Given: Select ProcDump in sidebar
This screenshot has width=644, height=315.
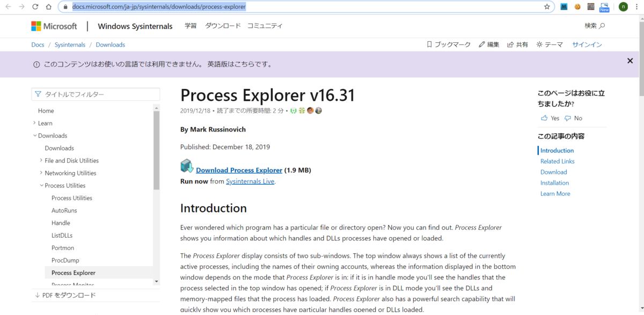Looking at the screenshot, I should (x=65, y=260).
